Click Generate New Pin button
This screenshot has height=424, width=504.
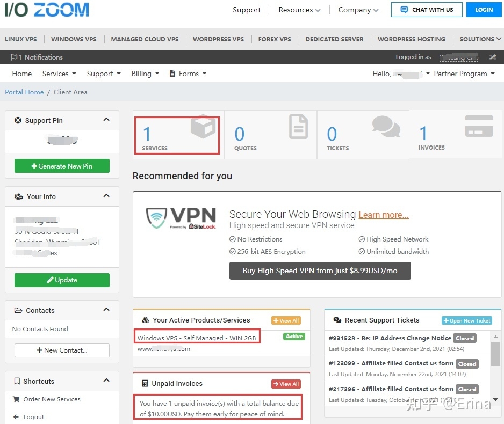click(62, 166)
